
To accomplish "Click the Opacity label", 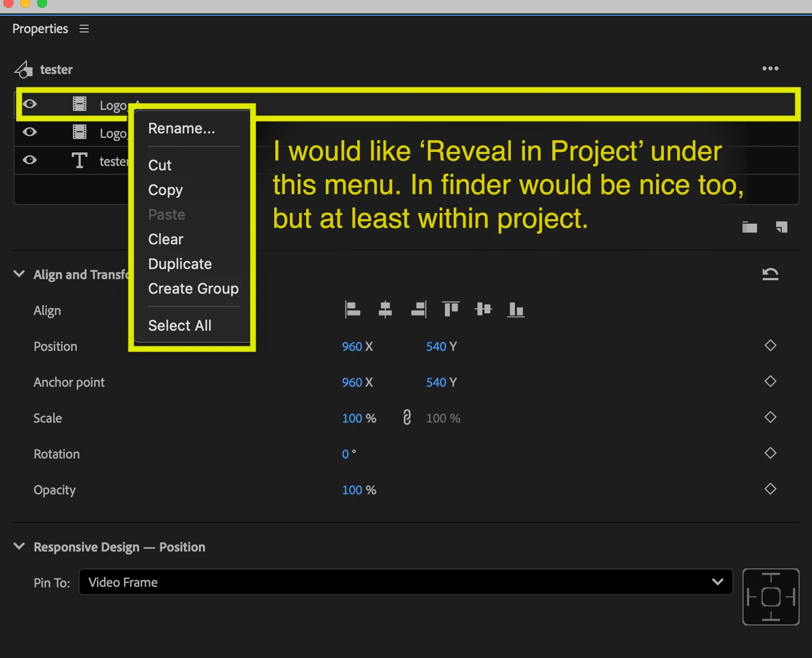I will (54, 490).
